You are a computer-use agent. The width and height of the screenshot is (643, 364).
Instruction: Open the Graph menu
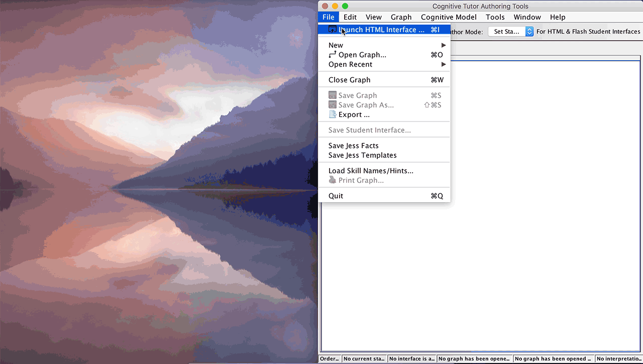(x=401, y=17)
